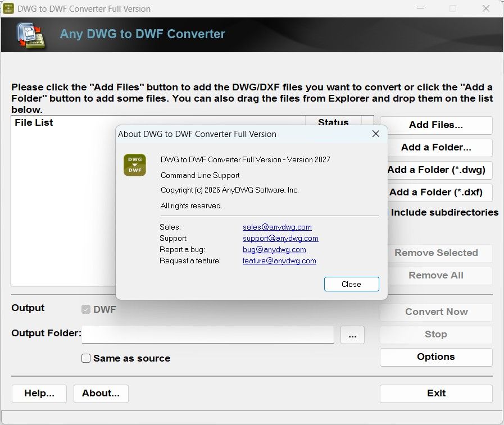
Task: Click the Version 2027 text line
Action: coord(245,159)
